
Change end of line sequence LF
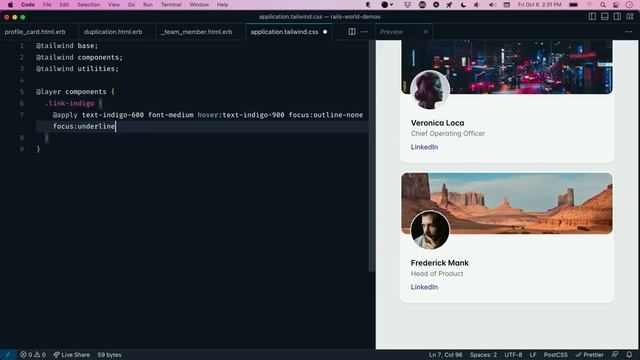[x=533, y=355]
